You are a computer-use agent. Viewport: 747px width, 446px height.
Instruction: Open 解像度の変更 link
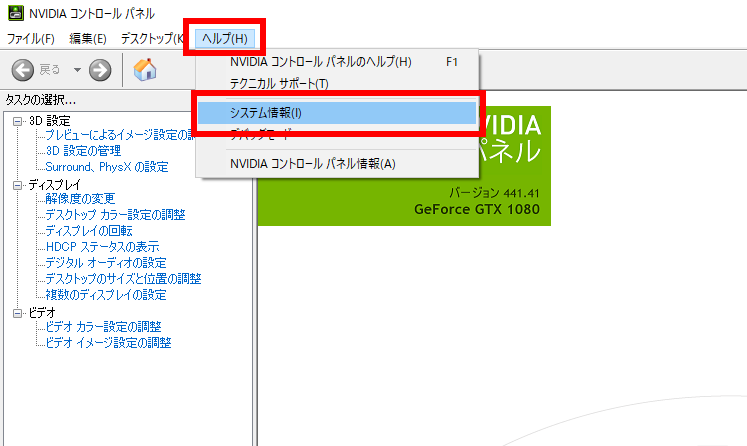tap(80, 199)
